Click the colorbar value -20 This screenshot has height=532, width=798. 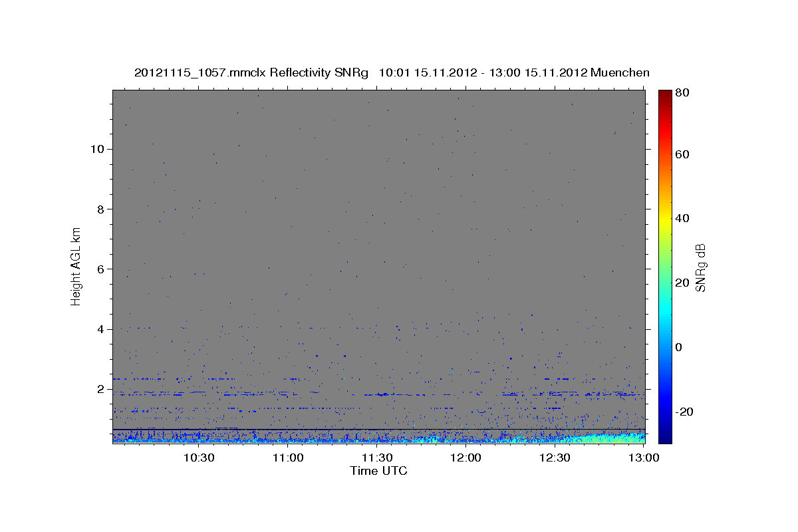pos(686,412)
